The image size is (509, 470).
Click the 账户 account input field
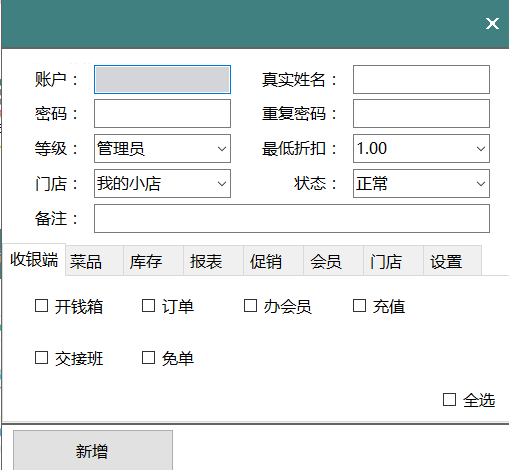(162, 80)
